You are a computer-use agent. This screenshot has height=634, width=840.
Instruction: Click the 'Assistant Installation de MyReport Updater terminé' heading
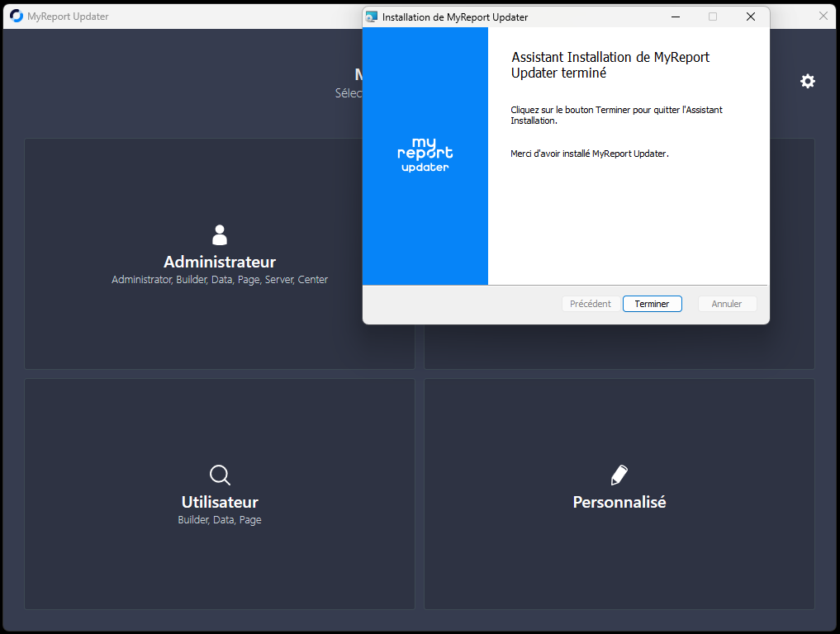click(610, 64)
